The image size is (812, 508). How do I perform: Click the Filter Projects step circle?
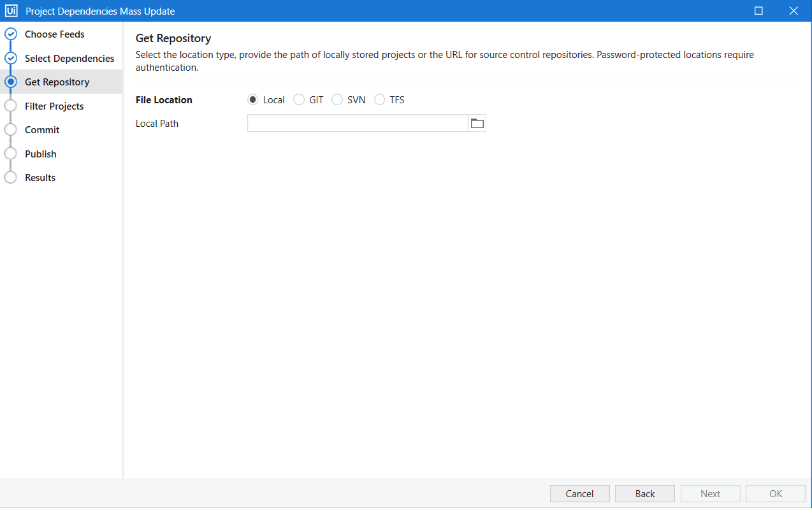11,106
